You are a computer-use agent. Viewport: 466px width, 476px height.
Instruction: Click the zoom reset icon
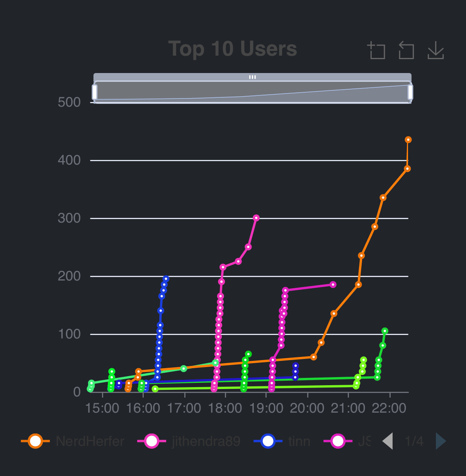pos(406,50)
